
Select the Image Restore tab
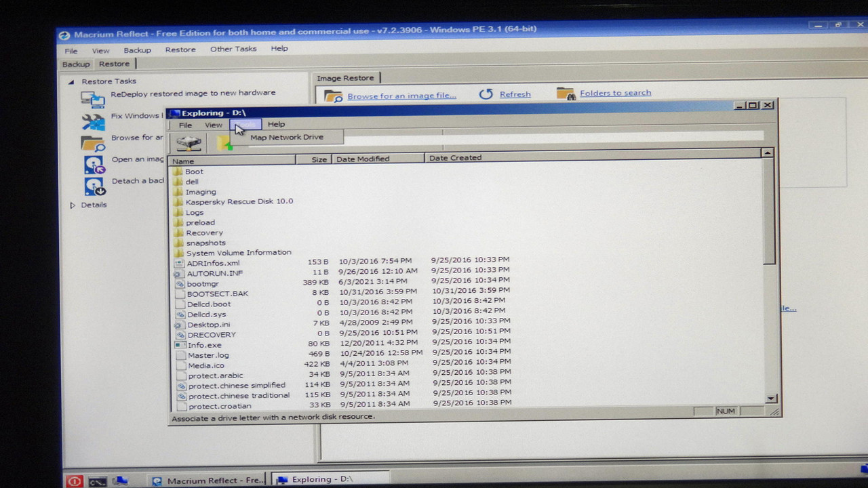pyautogui.click(x=346, y=78)
